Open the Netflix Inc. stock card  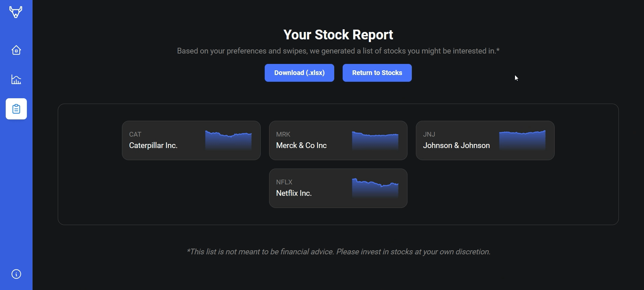coord(338,188)
